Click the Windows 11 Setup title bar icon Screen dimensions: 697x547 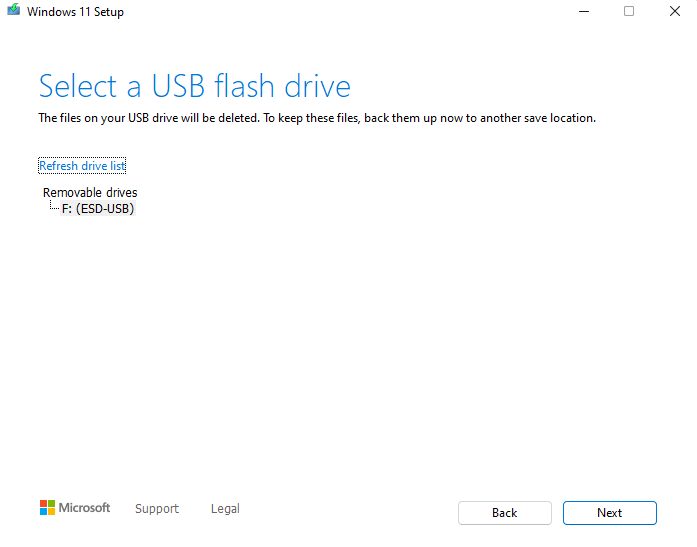click(x=14, y=10)
